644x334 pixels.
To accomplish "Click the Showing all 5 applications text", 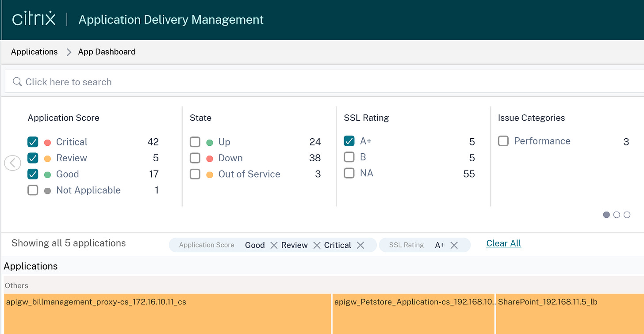I will tap(69, 243).
